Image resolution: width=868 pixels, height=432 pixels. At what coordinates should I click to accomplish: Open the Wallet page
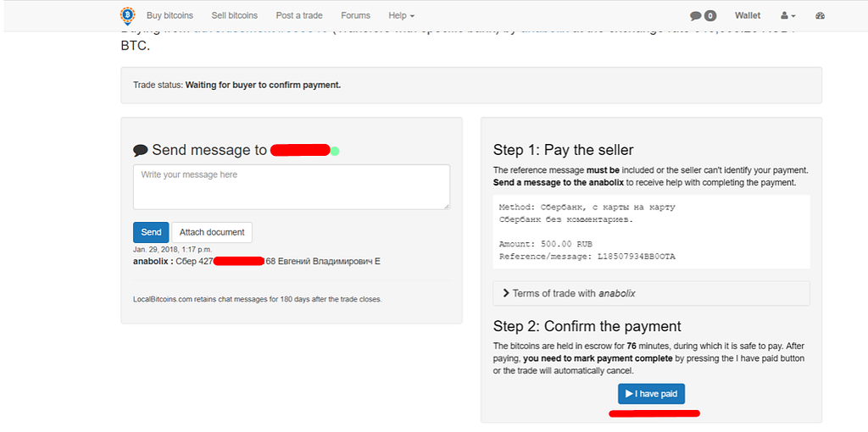pos(748,15)
